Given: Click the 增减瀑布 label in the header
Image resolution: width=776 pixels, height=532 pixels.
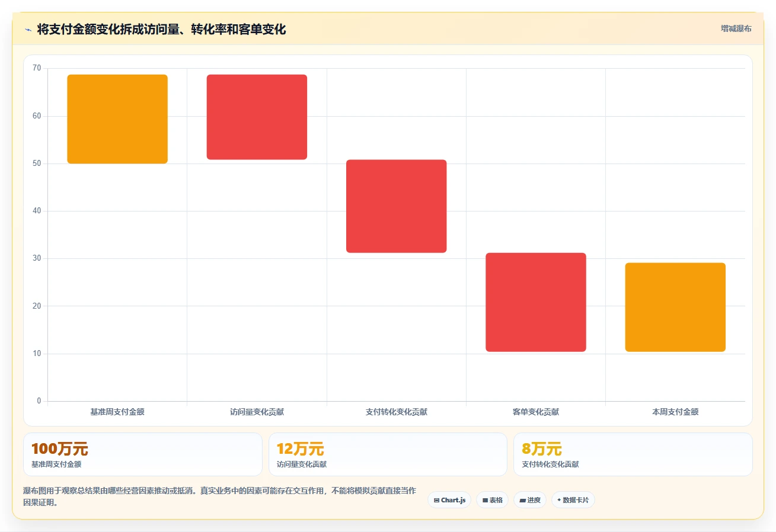Looking at the screenshot, I should 736,28.
